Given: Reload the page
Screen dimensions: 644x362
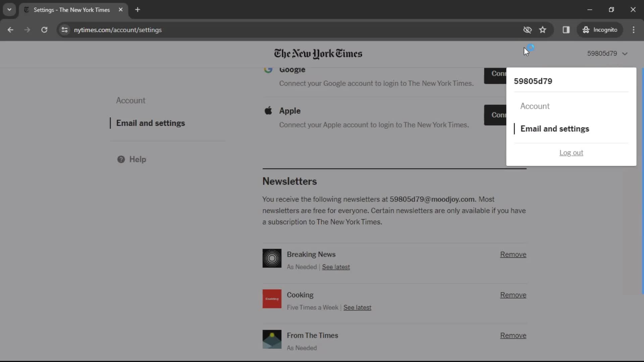Looking at the screenshot, I should point(44,30).
